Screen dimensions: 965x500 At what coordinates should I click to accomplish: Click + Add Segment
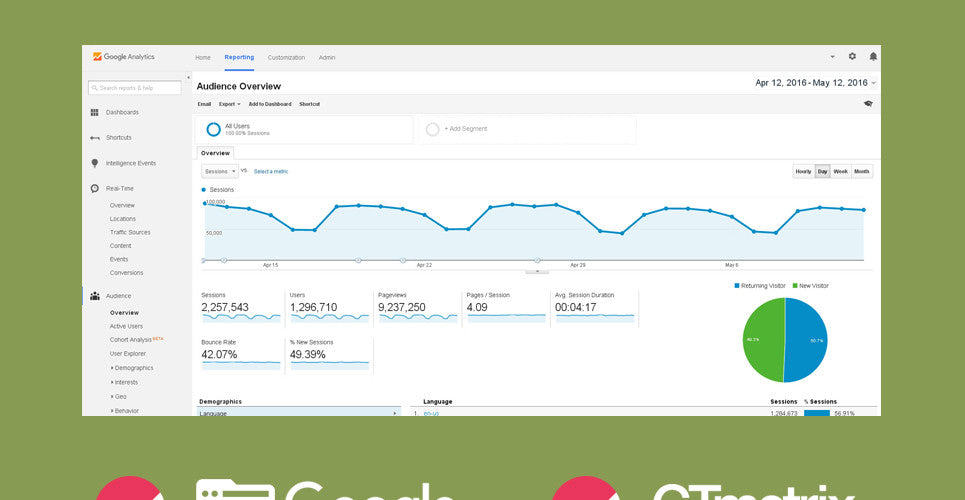(x=466, y=129)
